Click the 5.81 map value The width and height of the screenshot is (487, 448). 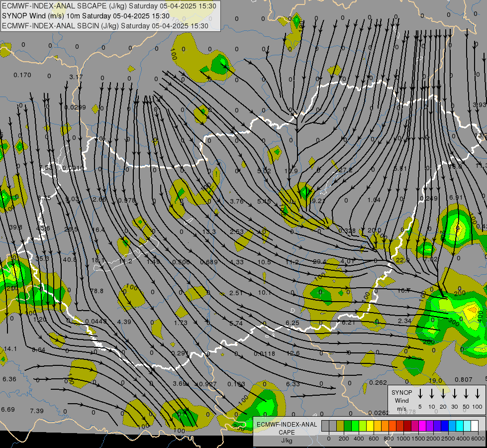tap(400, 169)
